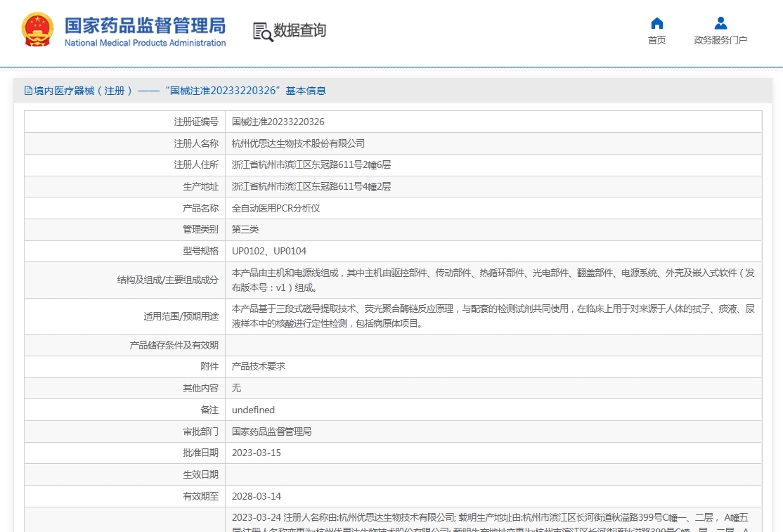Viewport: 783px width, 532px height.
Task: Click the 适用范围/预期用途 label
Action: pyautogui.click(x=181, y=316)
